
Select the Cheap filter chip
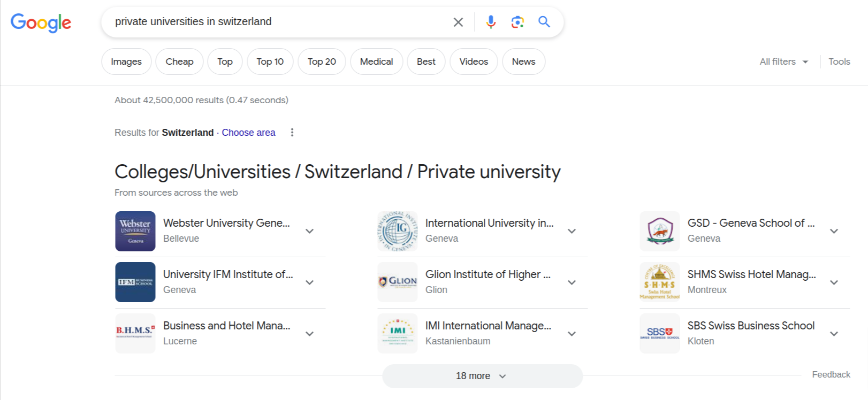tap(179, 61)
